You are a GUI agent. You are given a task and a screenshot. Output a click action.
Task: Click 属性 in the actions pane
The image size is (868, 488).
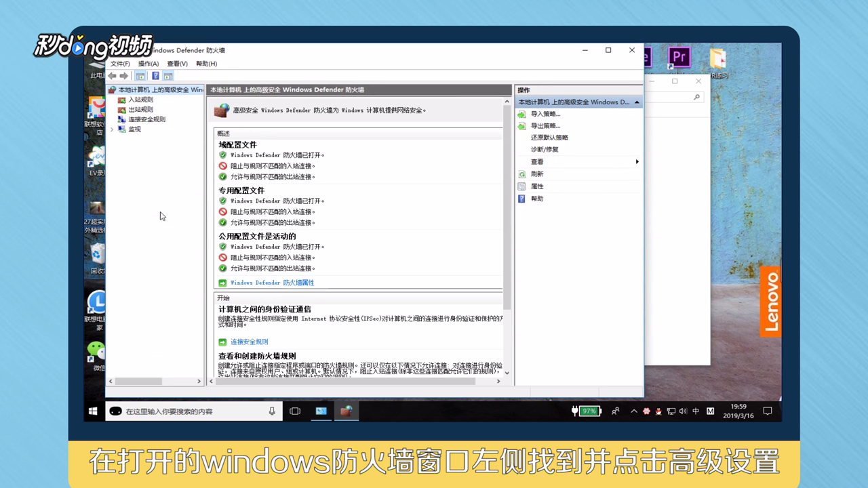click(537, 186)
